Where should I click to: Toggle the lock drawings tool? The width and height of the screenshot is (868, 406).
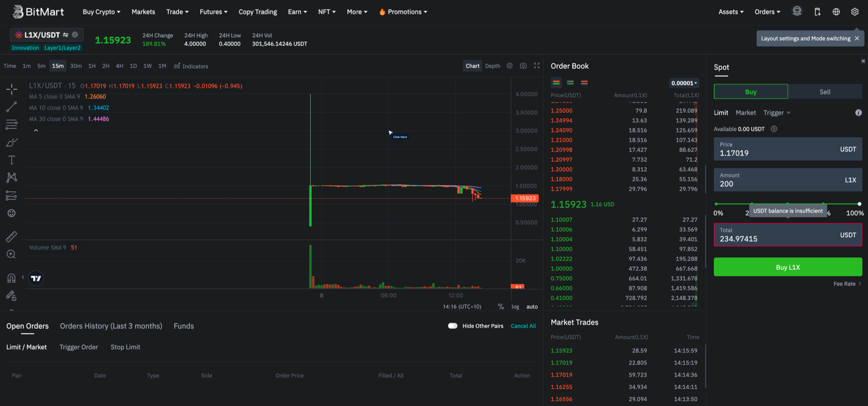[11, 296]
